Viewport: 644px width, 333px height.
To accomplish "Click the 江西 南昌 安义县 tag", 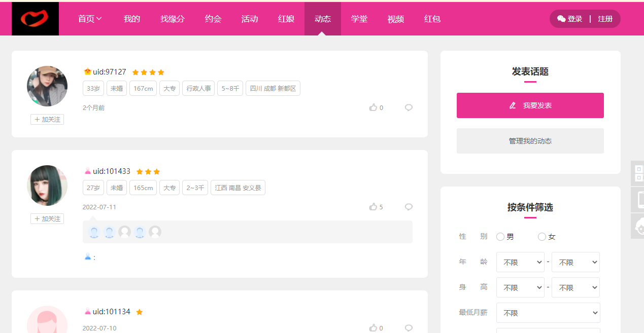I will [238, 188].
